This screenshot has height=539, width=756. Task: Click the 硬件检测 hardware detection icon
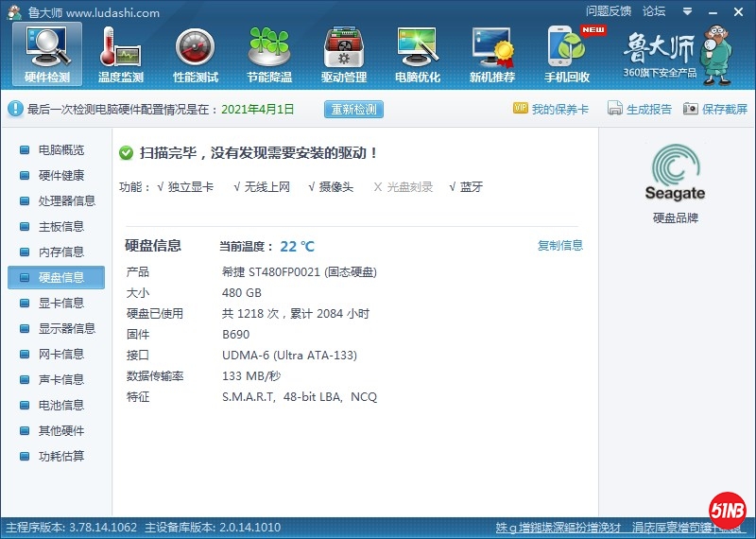47,54
